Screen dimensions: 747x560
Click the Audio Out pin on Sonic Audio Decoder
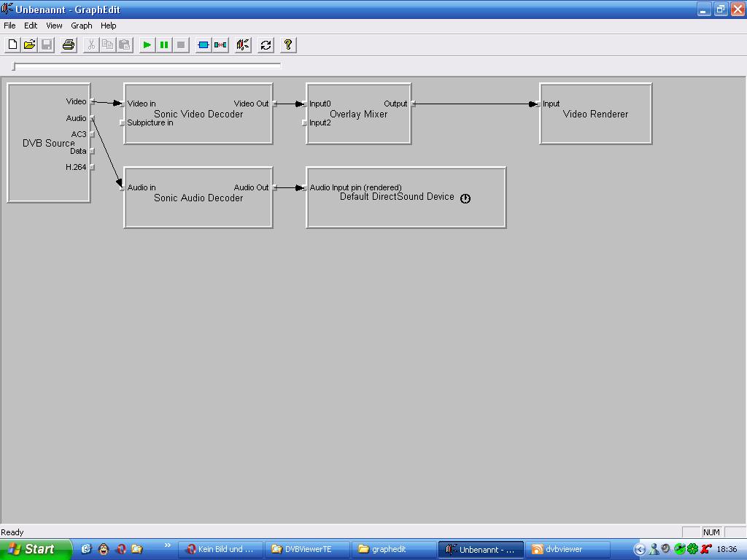[x=274, y=187]
